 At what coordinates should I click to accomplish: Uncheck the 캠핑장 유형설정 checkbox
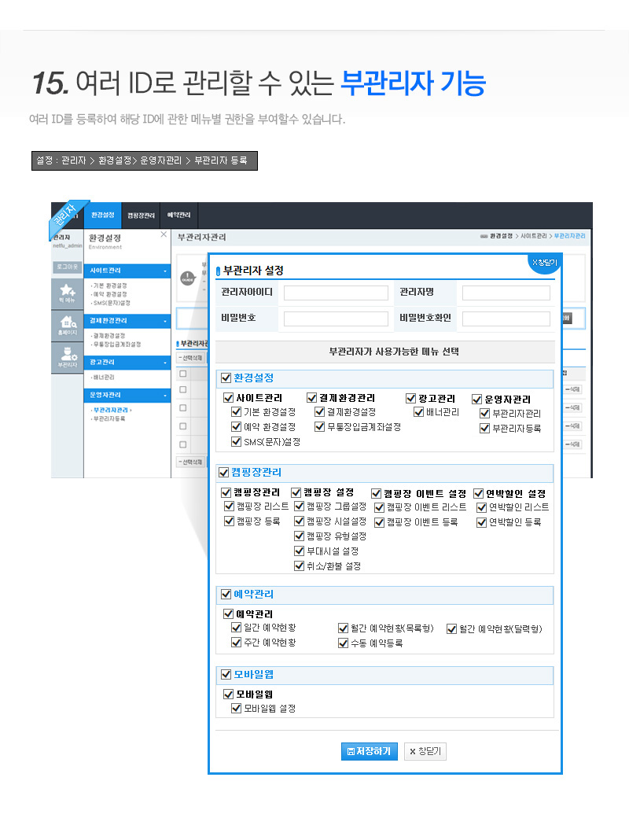(x=300, y=536)
